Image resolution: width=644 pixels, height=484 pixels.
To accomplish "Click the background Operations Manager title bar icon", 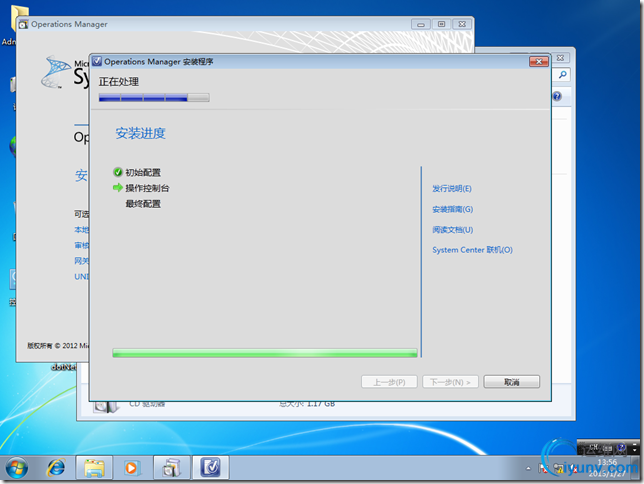I will (24, 24).
